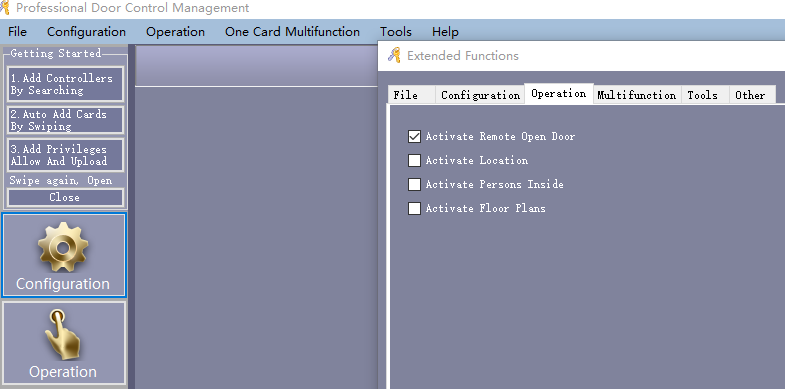Click Add Controllers By Searching button
The height and width of the screenshot is (389, 785).
click(x=65, y=84)
